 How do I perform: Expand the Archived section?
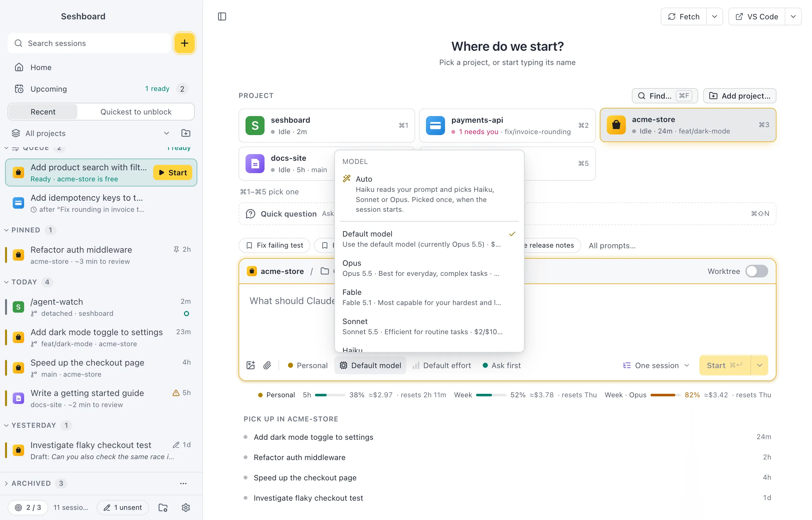(x=6, y=484)
